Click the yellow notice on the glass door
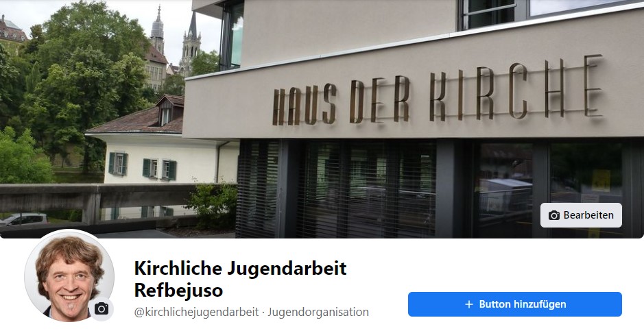 [601, 181]
